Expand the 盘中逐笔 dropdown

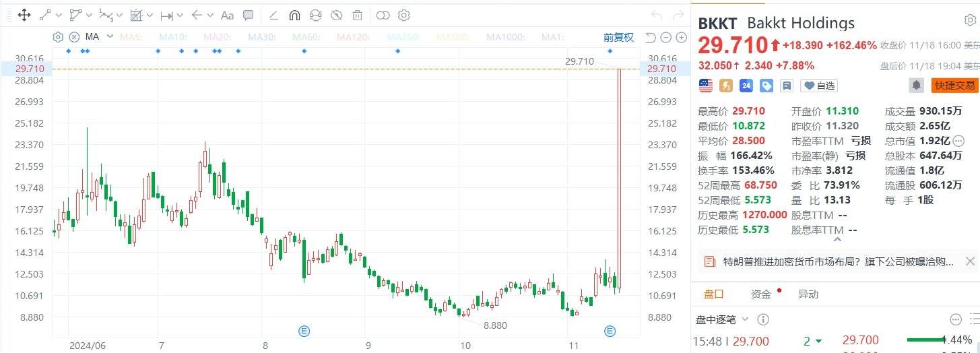coord(745,319)
